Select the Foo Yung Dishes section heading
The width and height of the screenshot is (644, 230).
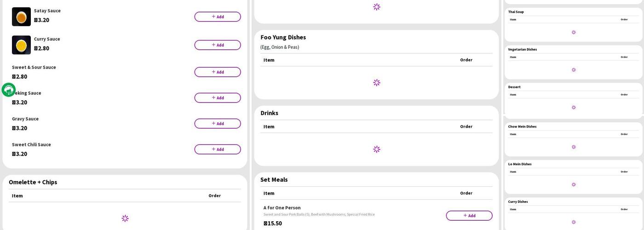point(283,37)
